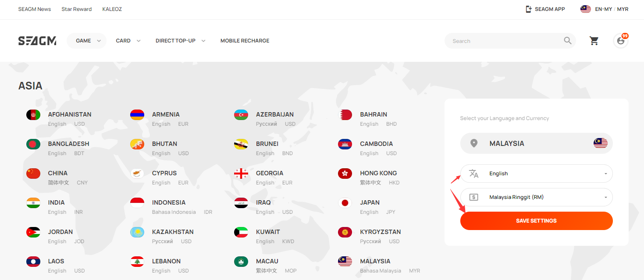Choose the BAHRAIN country name

tap(374, 114)
